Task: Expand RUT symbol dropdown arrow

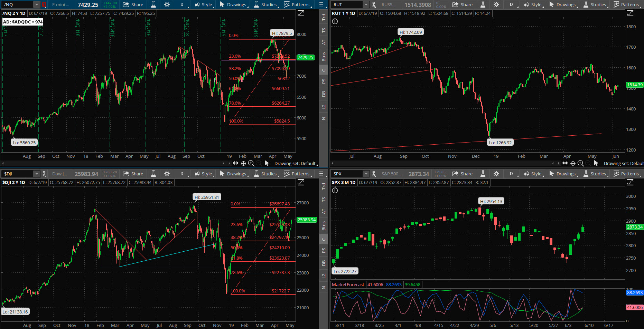Action: click(366, 4)
